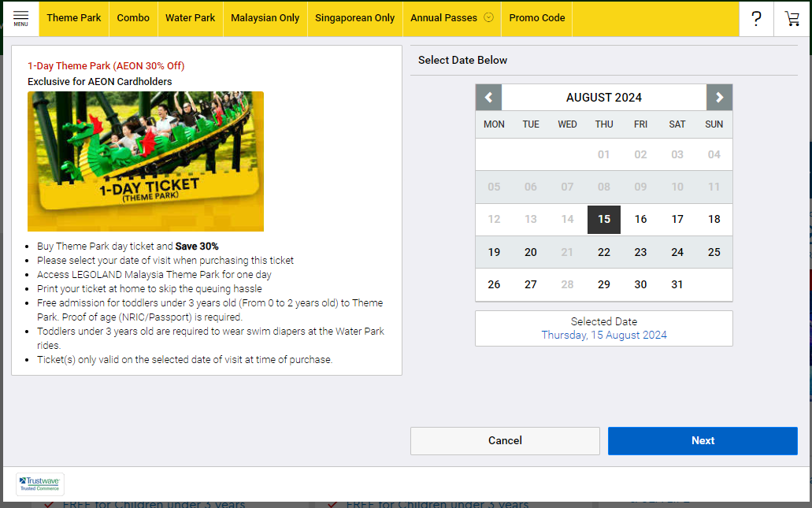Click the Trustwave Trusted Commerce badge
This screenshot has height=508, width=812.
pos(40,484)
